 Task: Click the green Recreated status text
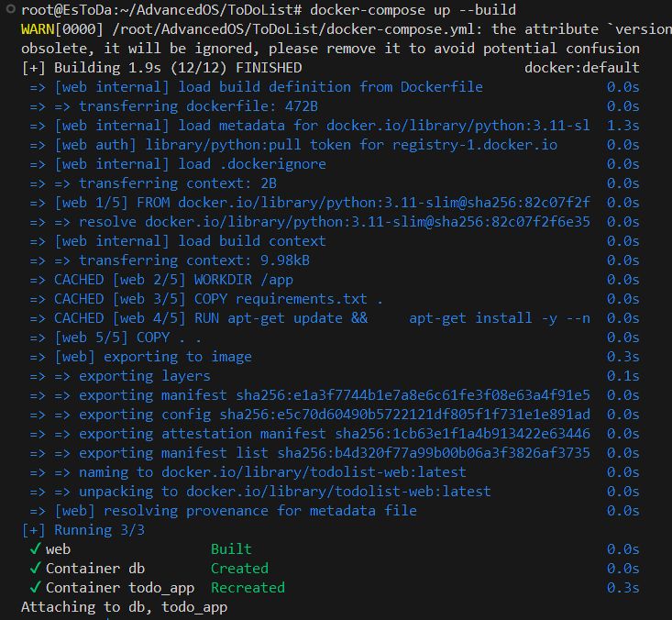pyautogui.click(x=248, y=587)
